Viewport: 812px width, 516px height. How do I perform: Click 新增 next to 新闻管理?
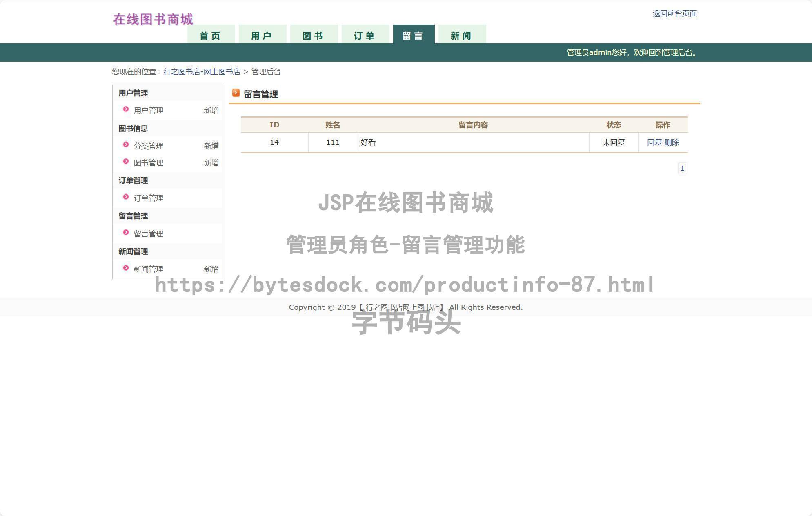click(x=211, y=269)
